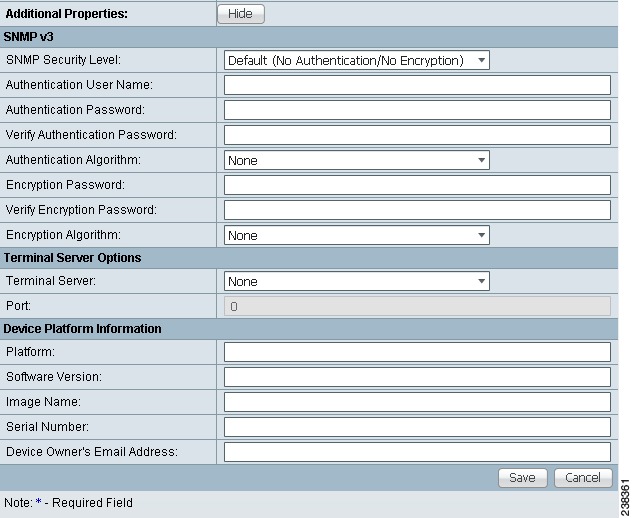Save the device properties
Viewport: 632px width, 518px height.
522,478
